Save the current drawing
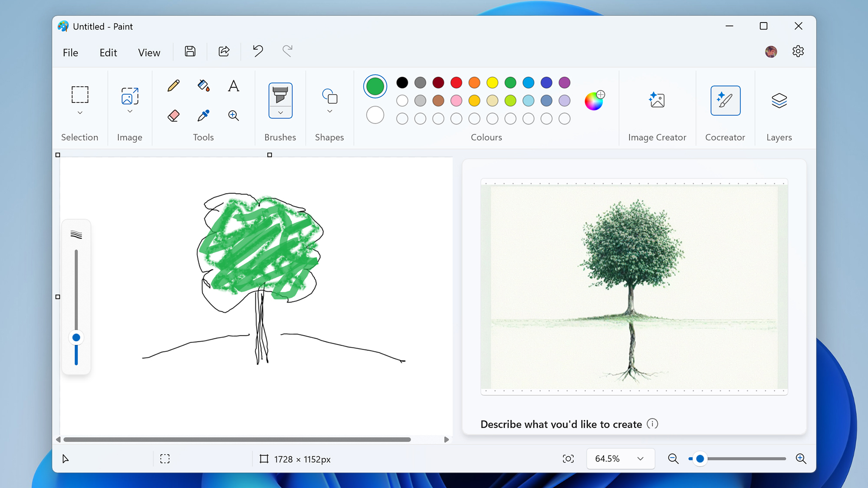 pos(190,51)
